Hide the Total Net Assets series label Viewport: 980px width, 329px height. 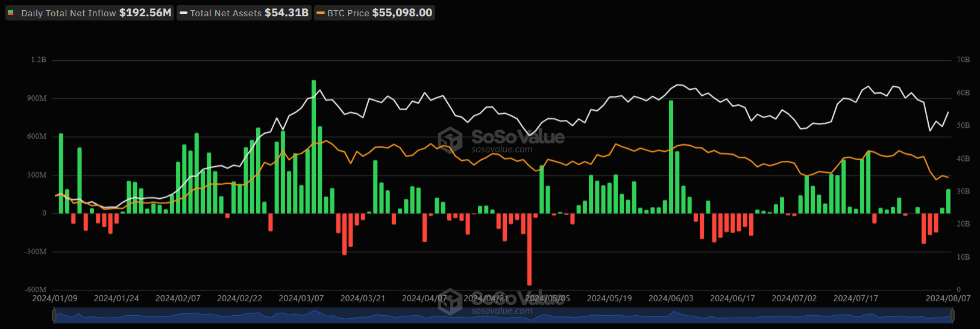tap(225, 13)
